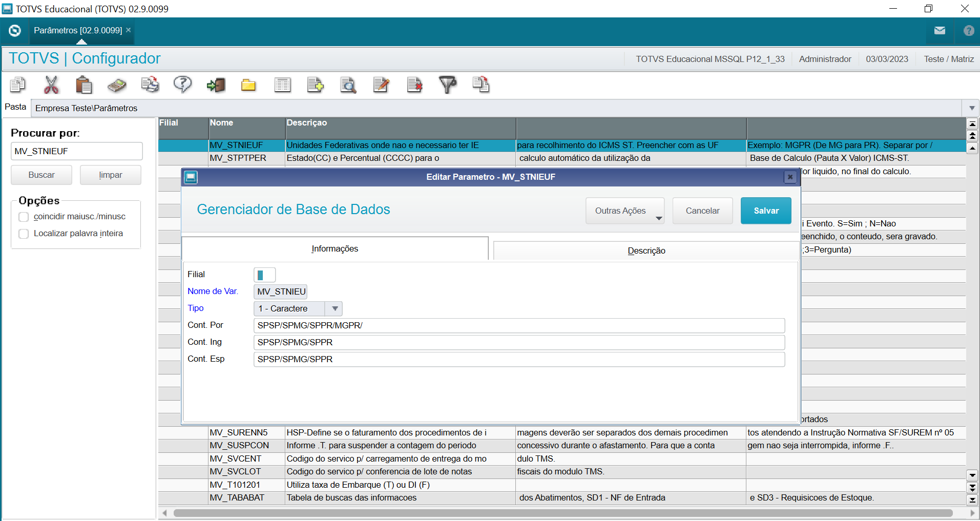
Task: Click the delete record red X icon
Action: (414, 85)
